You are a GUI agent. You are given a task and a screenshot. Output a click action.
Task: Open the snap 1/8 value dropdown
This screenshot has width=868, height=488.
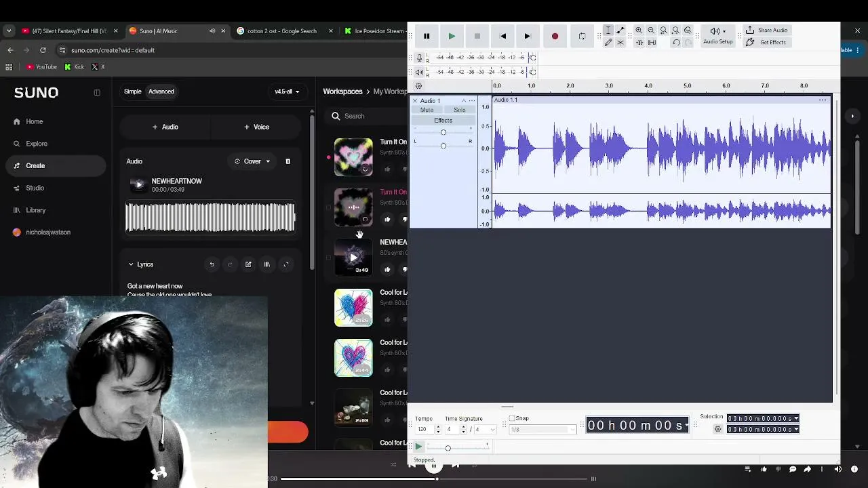pyautogui.click(x=542, y=430)
